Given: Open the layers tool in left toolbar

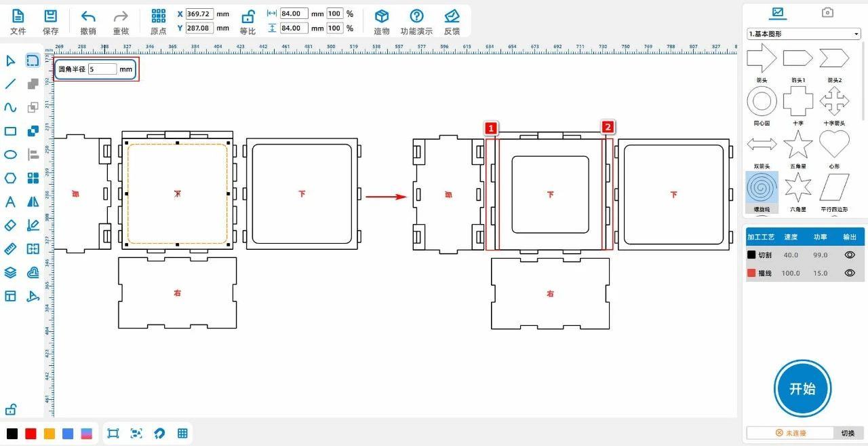Looking at the screenshot, I should tap(10, 272).
